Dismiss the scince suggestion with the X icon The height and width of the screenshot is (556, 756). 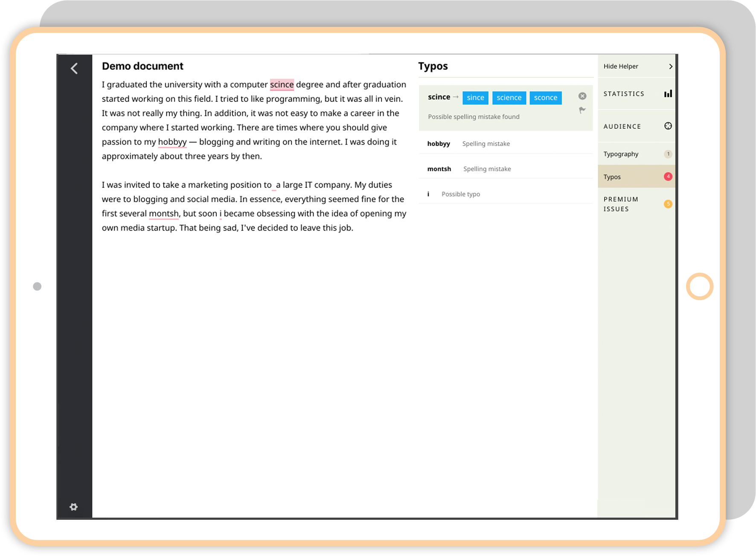coord(582,96)
